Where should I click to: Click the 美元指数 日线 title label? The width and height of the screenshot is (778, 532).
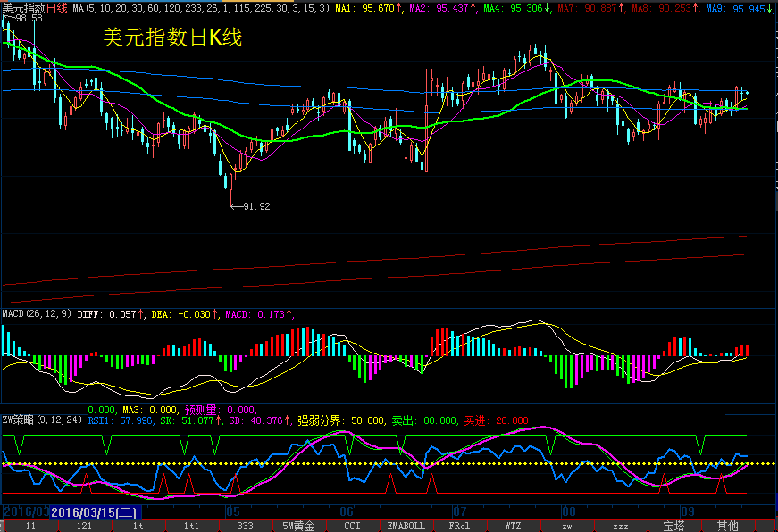[34, 8]
